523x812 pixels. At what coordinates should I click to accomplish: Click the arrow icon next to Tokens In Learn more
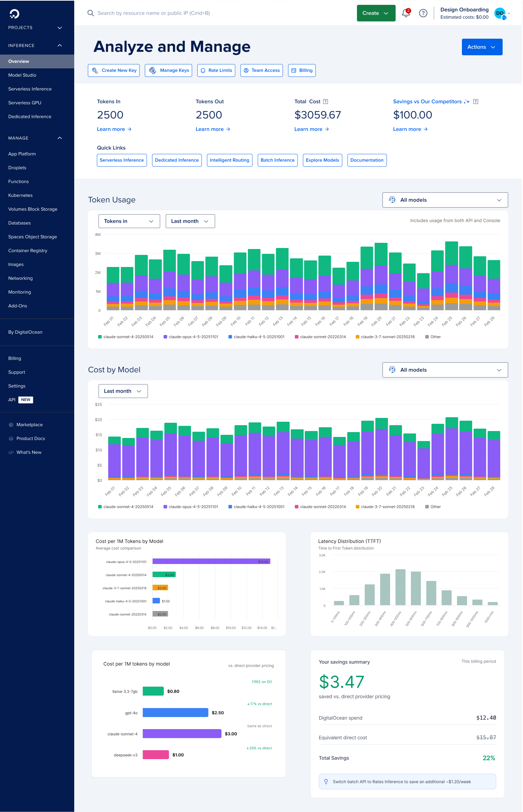click(129, 129)
